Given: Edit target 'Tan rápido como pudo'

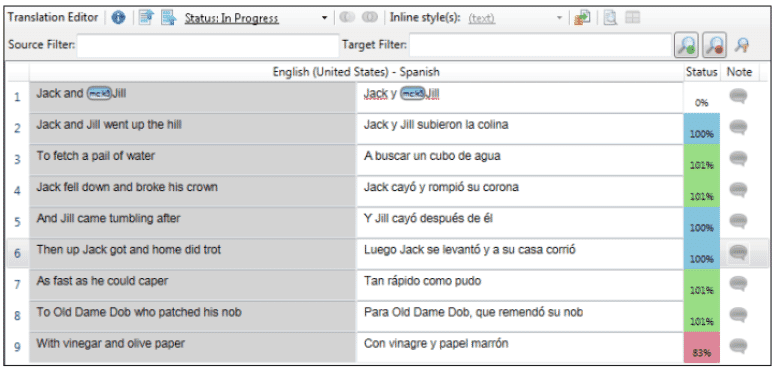Looking at the screenshot, I should pos(422,281).
